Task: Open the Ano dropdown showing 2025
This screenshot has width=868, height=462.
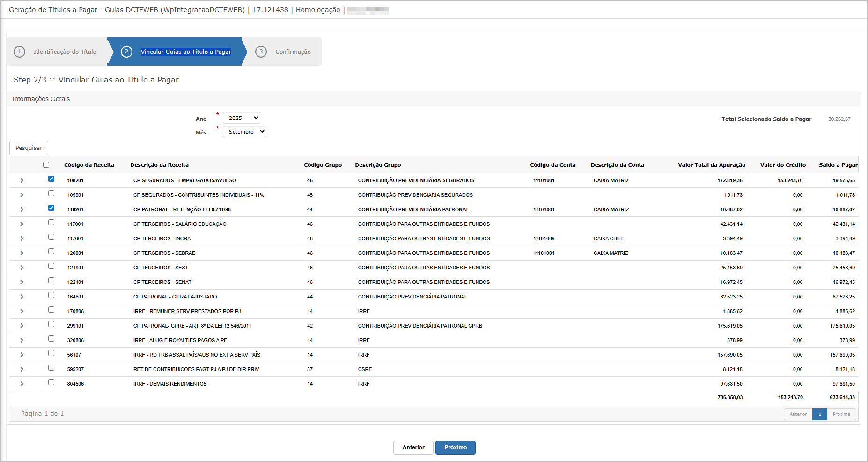Action: pos(241,118)
